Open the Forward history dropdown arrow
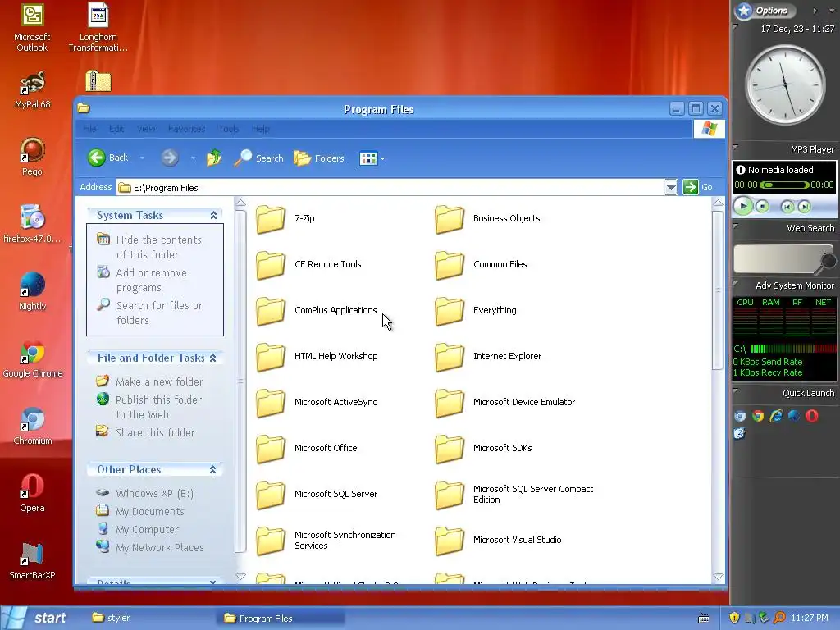This screenshot has height=630, width=840. pyautogui.click(x=193, y=158)
